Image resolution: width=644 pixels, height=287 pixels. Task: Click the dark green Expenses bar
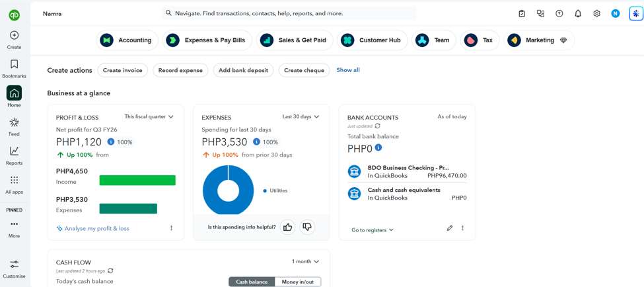128,208
